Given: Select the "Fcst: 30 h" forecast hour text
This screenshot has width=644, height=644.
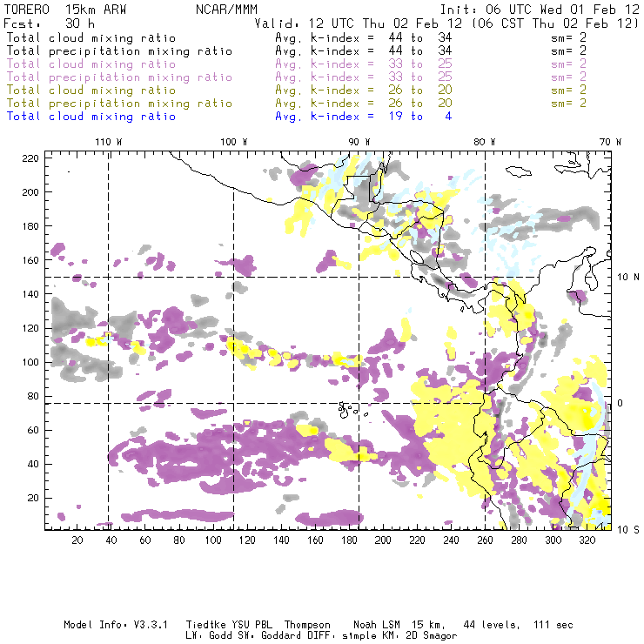Looking at the screenshot, I should pyautogui.click(x=49, y=23).
